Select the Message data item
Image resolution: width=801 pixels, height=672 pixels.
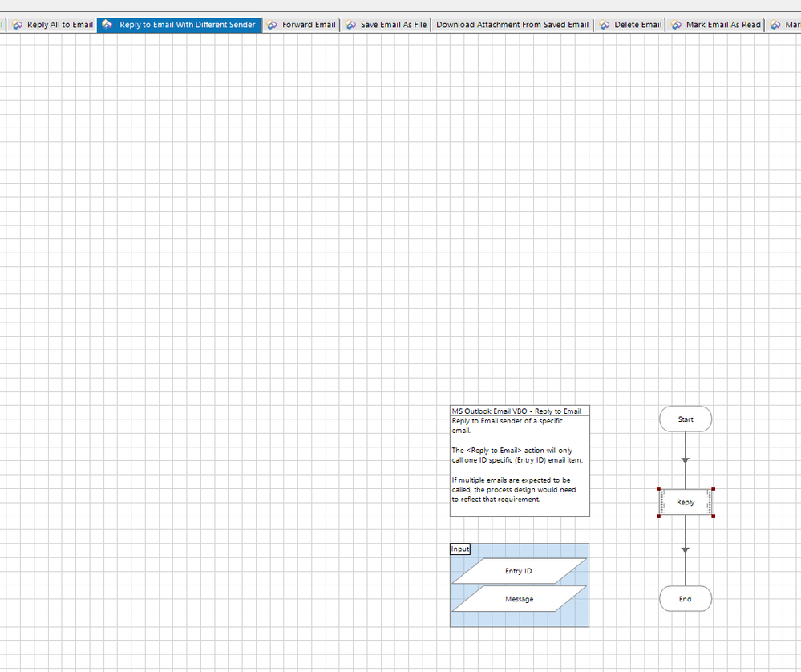(519, 599)
